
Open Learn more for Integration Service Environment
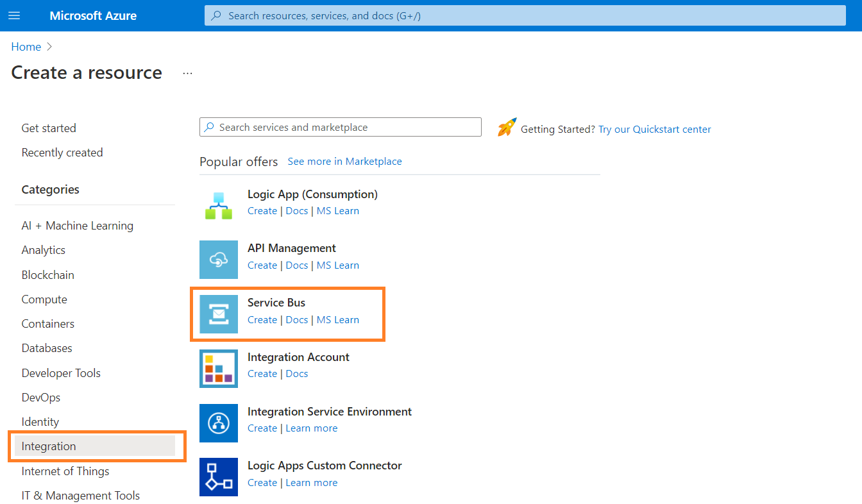[x=312, y=428]
